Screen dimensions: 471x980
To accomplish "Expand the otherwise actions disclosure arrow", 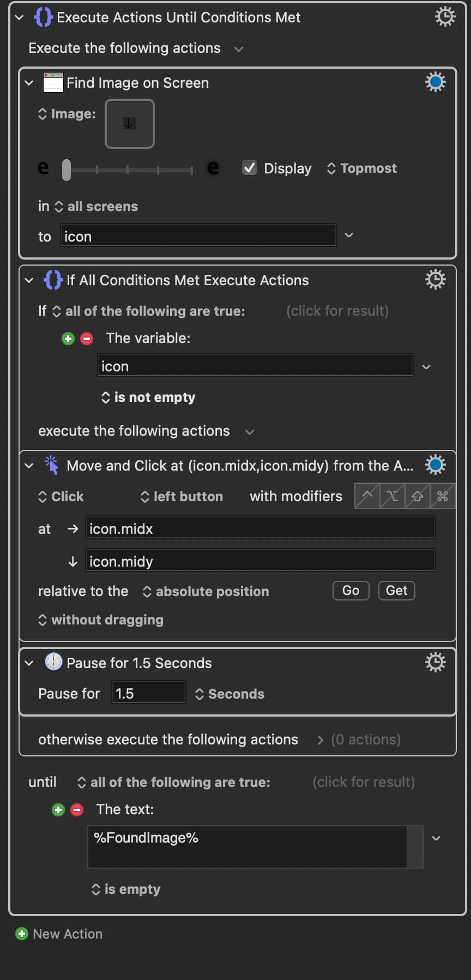I will coord(320,740).
